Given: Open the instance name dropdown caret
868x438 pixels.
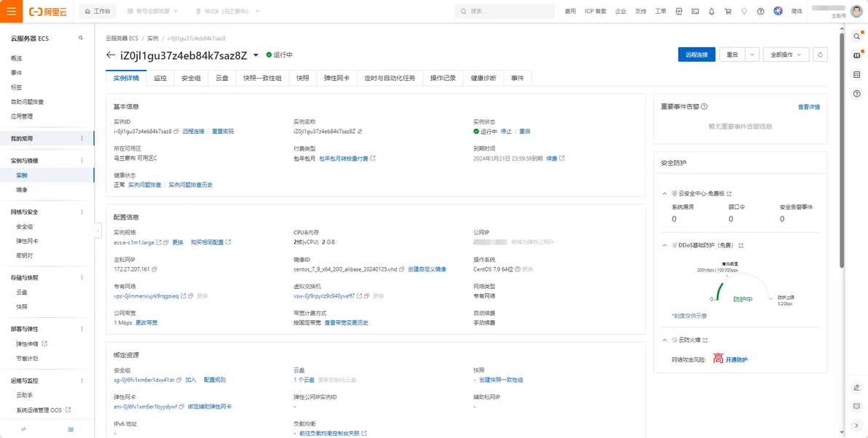Looking at the screenshot, I should click(256, 55).
